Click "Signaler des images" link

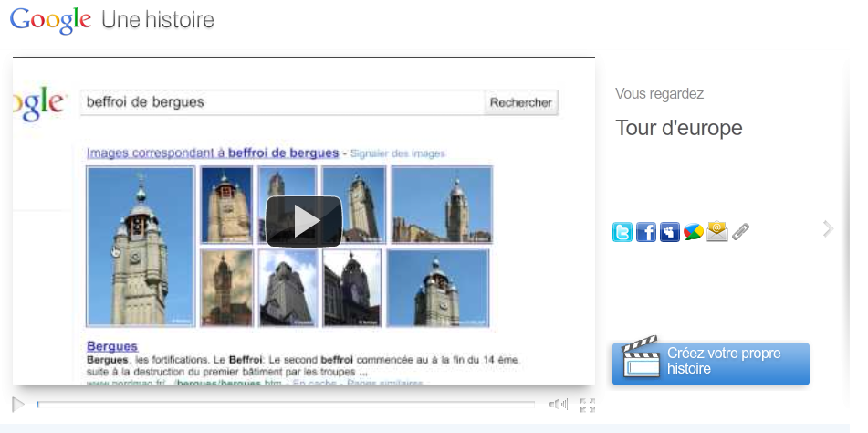(x=397, y=153)
